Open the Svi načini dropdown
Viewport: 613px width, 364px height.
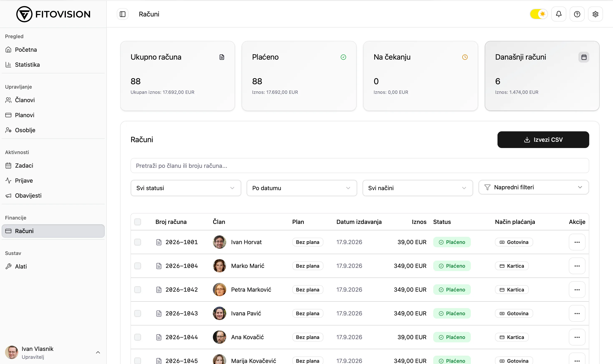coord(417,188)
